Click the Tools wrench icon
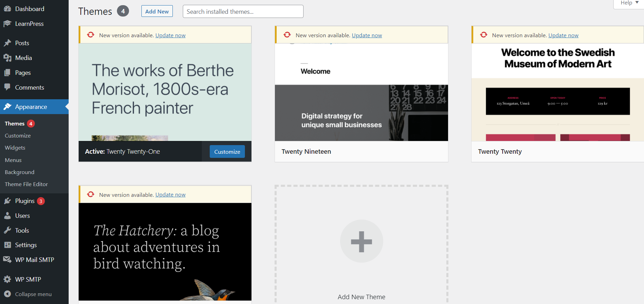This screenshot has height=304, width=644. (x=7, y=231)
